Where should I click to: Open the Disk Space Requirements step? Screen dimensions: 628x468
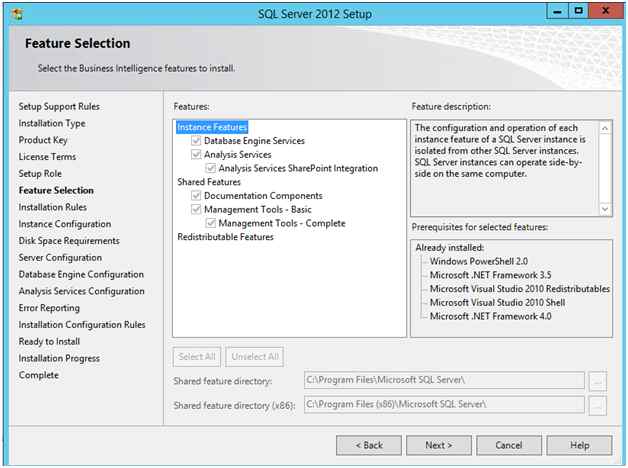click(69, 241)
